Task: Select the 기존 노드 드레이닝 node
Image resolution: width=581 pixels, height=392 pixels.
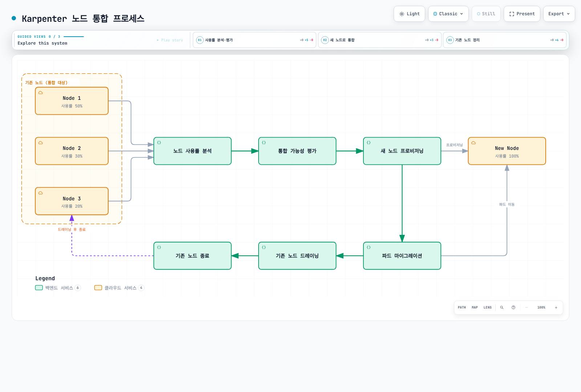Action: 297,256
